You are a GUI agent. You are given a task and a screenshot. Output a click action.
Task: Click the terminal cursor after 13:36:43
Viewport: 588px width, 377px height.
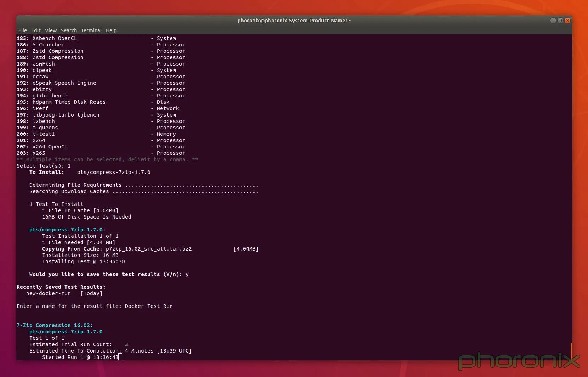coord(120,357)
